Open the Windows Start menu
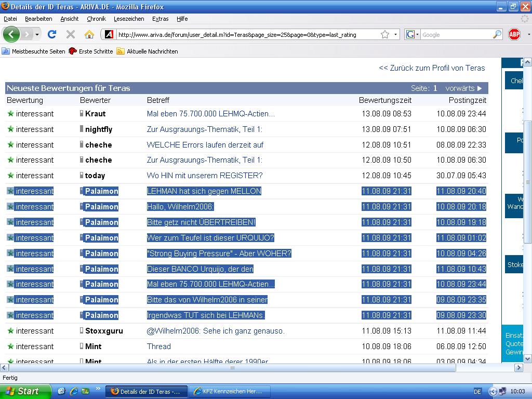Viewport: 532px width, 399px height. tap(25, 391)
